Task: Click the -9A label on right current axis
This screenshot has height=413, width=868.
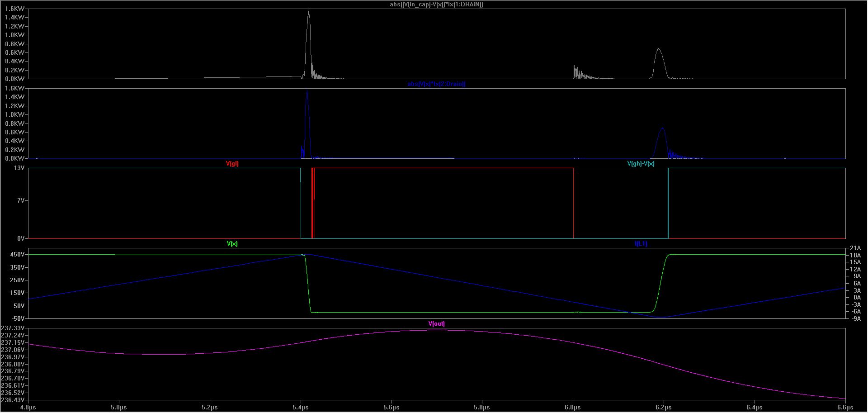Action: coord(855,318)
